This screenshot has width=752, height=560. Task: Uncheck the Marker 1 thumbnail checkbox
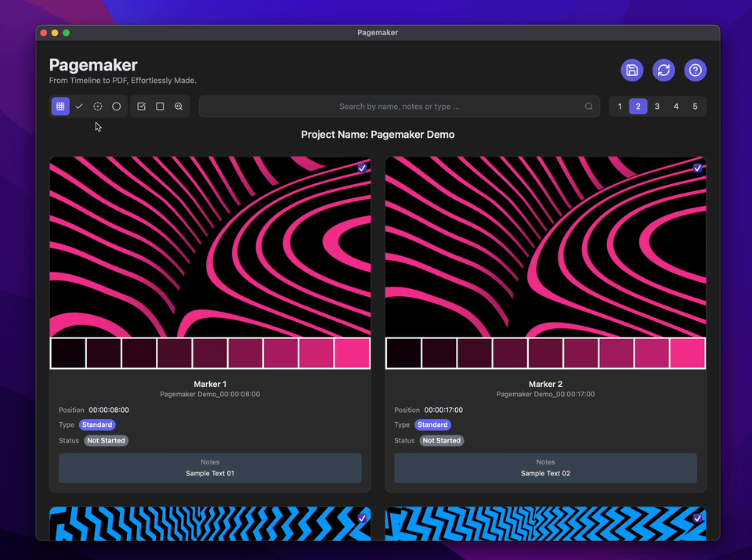pos(362,168)
